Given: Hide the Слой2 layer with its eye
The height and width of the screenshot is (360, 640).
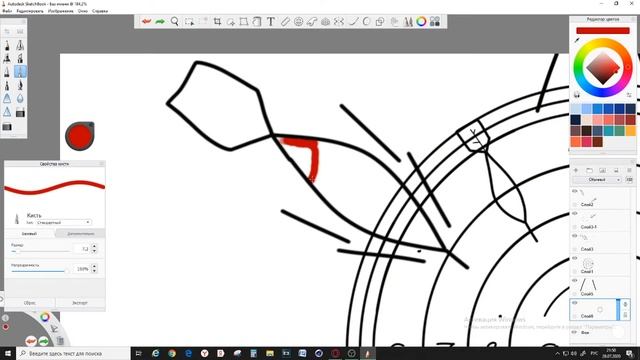Looking at the screenshot, I should (575, 191).
